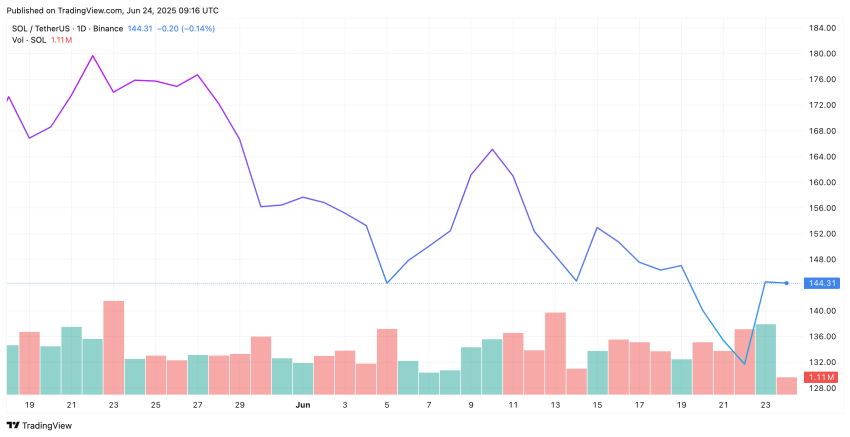Select the tallest red volume bar
The width and height of the screenshot is (850, 437).
click(113, 347)
